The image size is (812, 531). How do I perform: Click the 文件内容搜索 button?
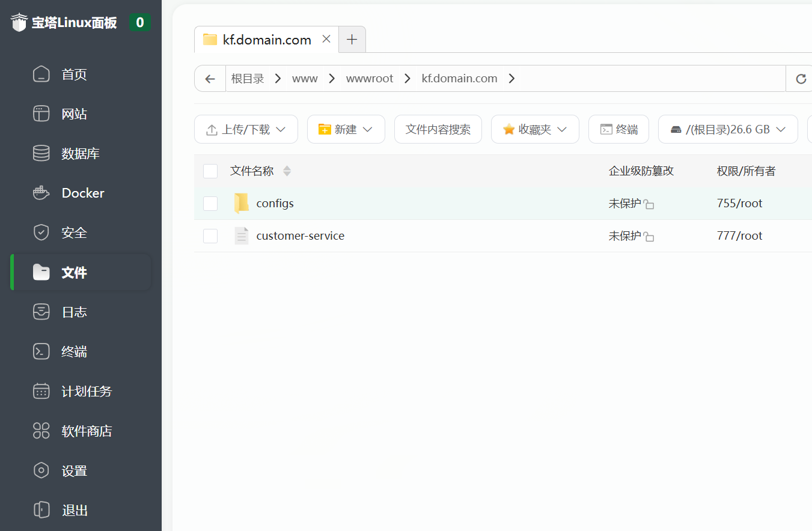click(x=438, y=129)
